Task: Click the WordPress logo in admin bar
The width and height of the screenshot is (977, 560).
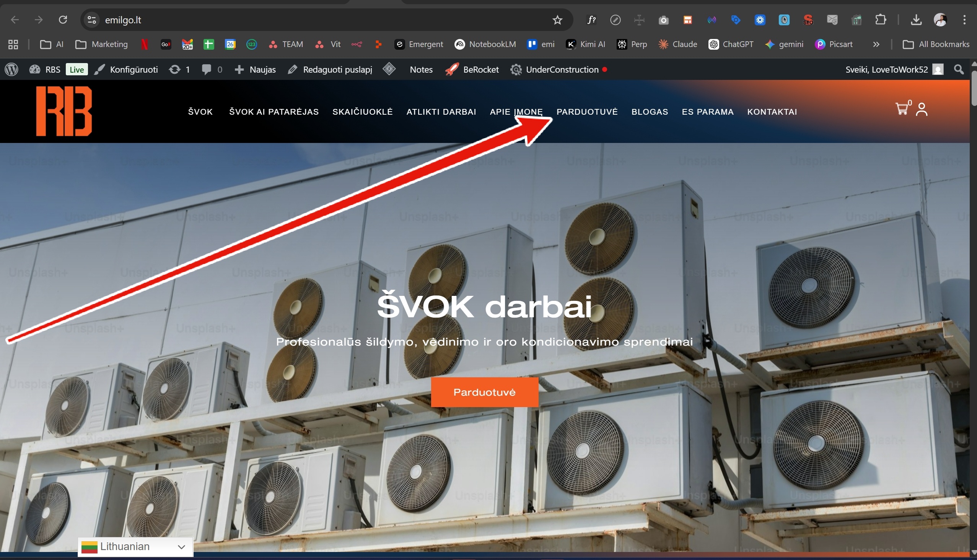Action: tap(11, 70)
